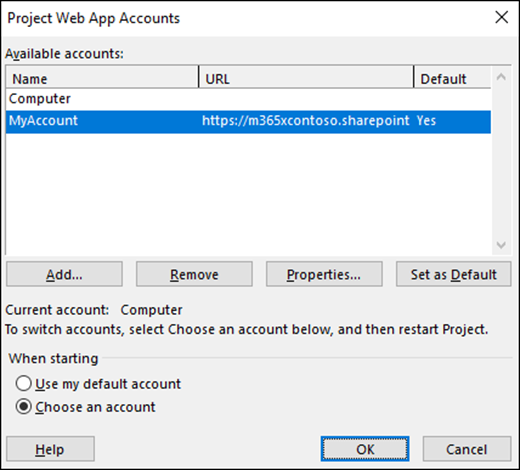Click the list scroll up arrow

tap(501, 77)
